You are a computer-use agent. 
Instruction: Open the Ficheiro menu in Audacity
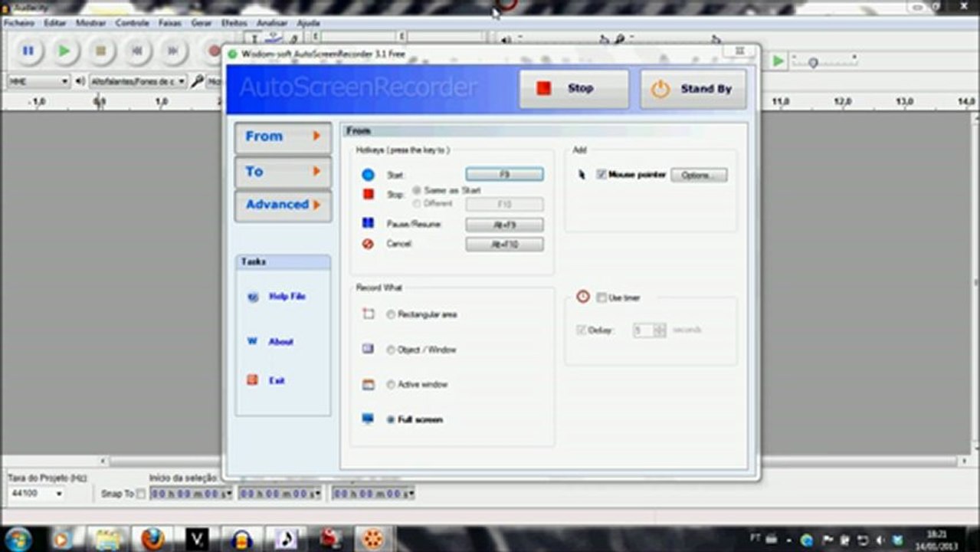[x=19, y=23]
